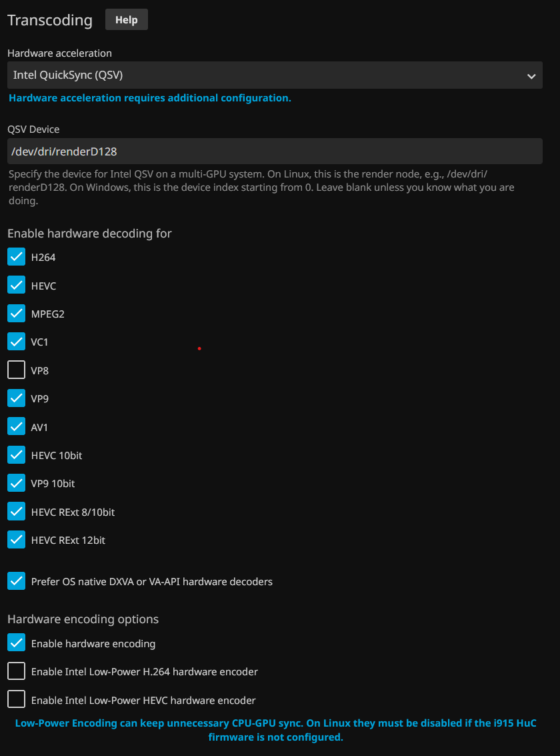The height and width of the screenshot is (756, 560).
Task: Enable Intel Low-Power H.264 encoder
Action: point(16,671)
